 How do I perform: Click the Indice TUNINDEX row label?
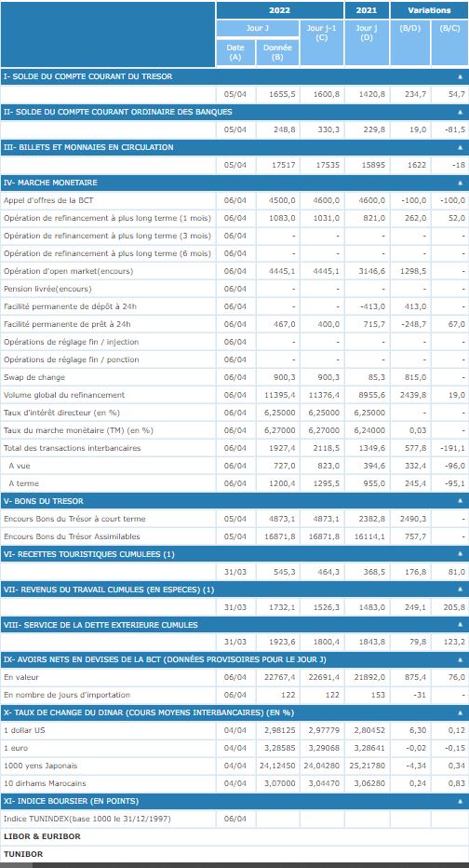[87, 819]
